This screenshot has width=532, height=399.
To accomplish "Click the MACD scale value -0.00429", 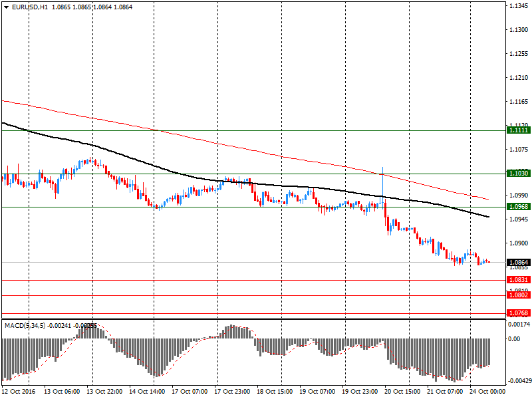I will pyautogui.click(x=519, y=381).
